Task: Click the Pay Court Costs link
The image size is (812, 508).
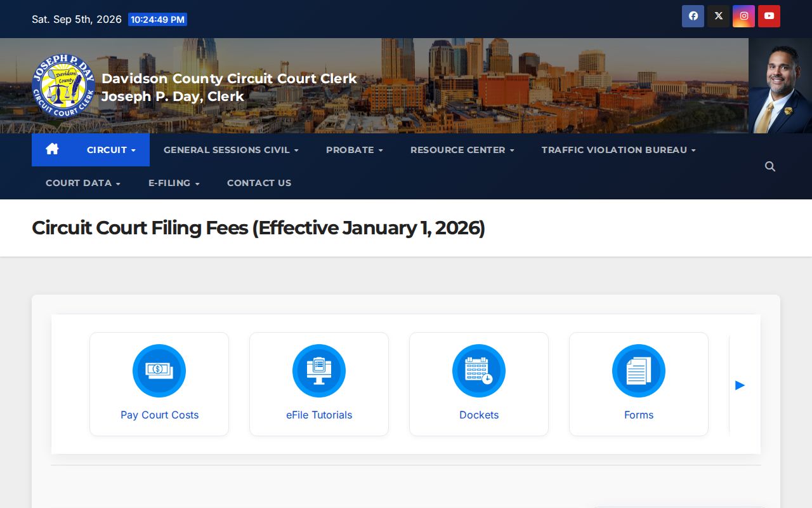Action: [x=159, y=415]
